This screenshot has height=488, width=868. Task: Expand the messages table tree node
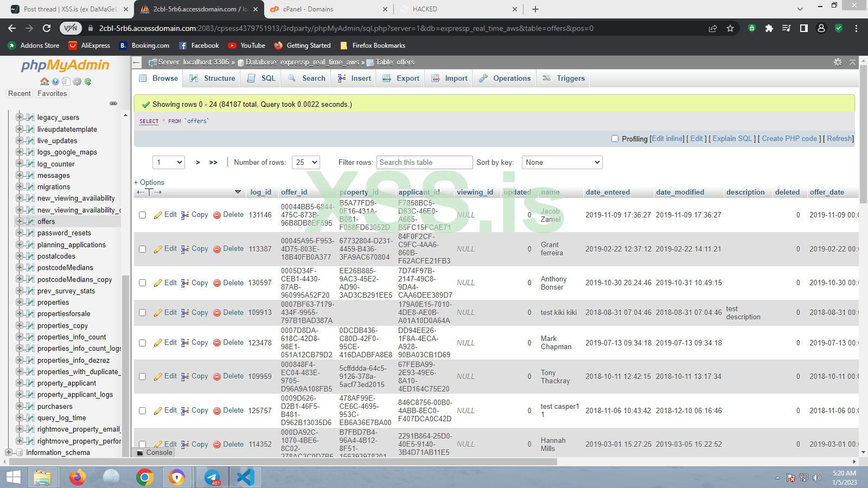point(19,175)
